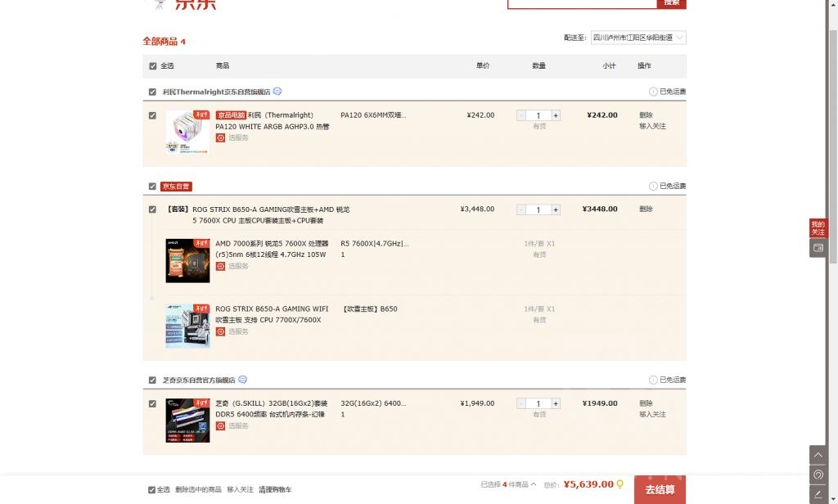Click total price ¥5,639.00

(x=588, y=484)
